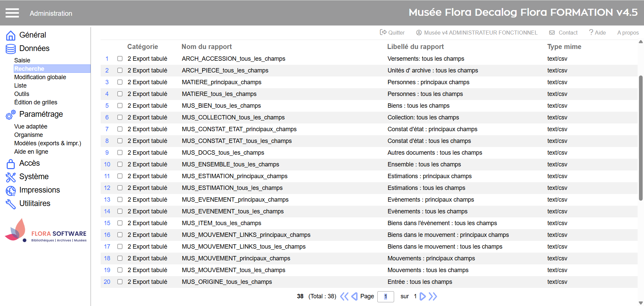Click the Données database icon
The image size is (644, 306).
click(11, 49)
